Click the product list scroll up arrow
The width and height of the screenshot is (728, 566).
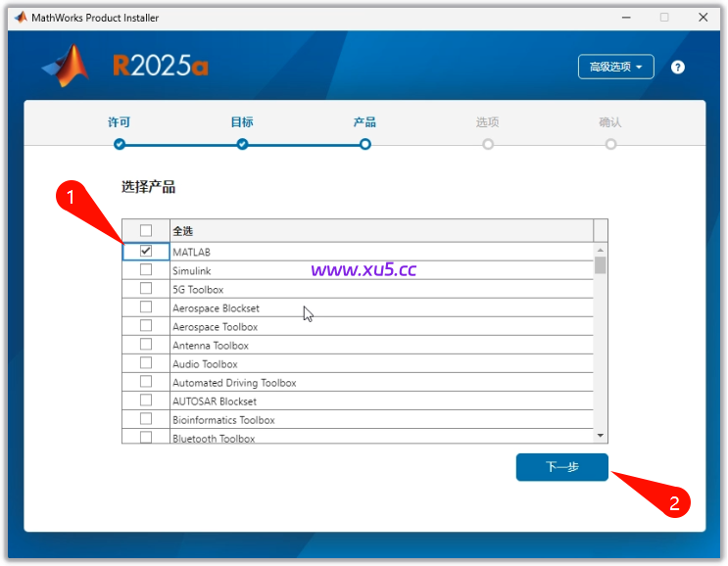click(x=600, y=250)
